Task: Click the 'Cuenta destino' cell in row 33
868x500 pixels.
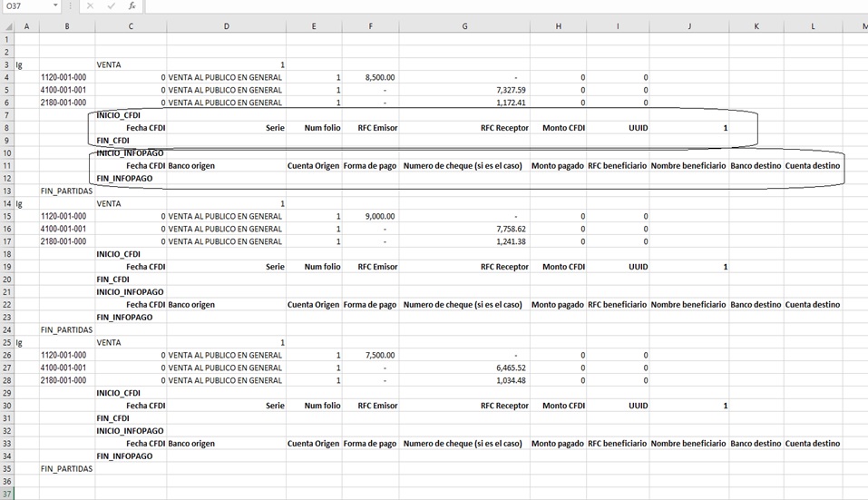Action: click(x=813, y=444)
